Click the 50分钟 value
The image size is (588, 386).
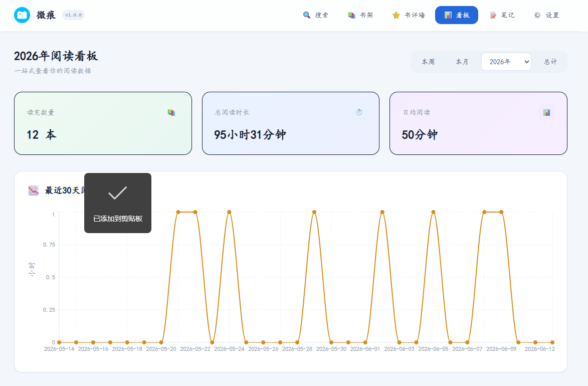click(419, 135)
